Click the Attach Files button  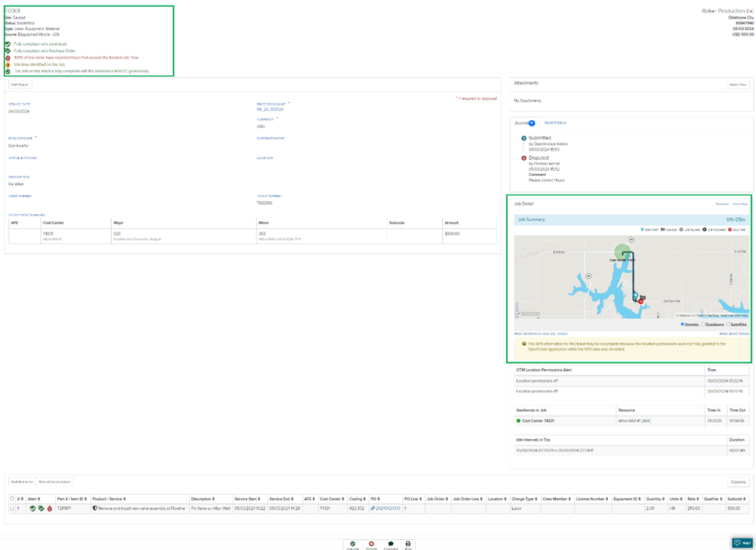(x=737, y=85)
